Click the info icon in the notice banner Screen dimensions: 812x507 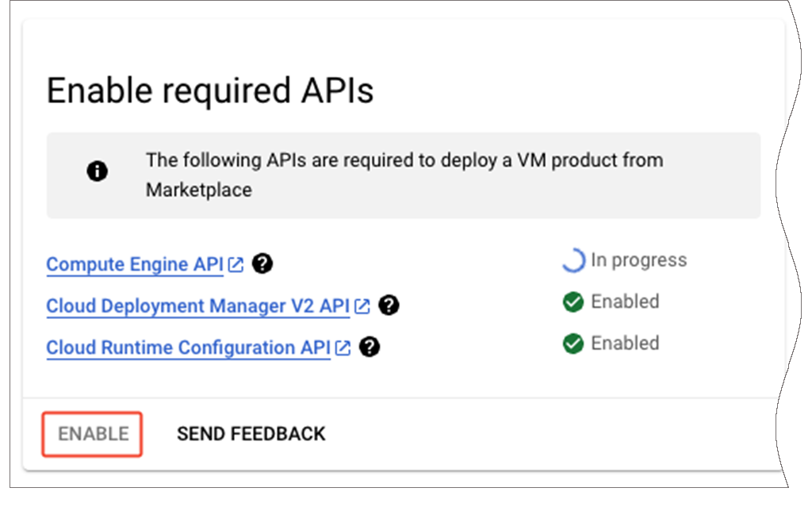click(x=98, y=170)
